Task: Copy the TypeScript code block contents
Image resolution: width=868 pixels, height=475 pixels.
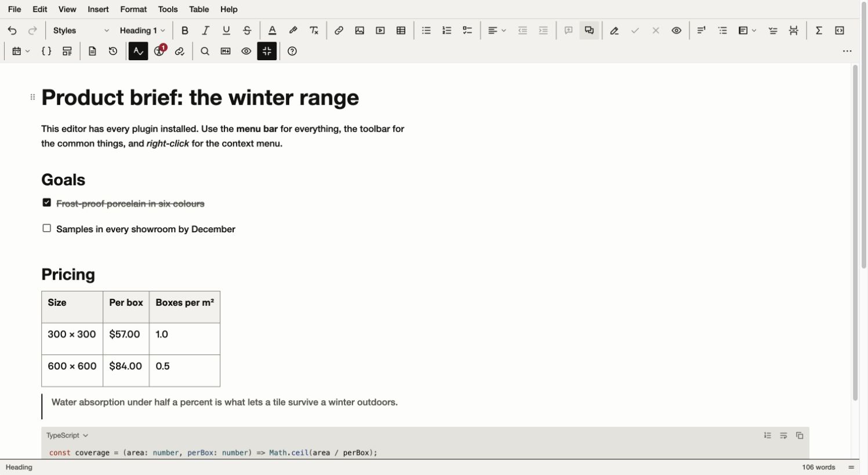Action: point(800,436)
